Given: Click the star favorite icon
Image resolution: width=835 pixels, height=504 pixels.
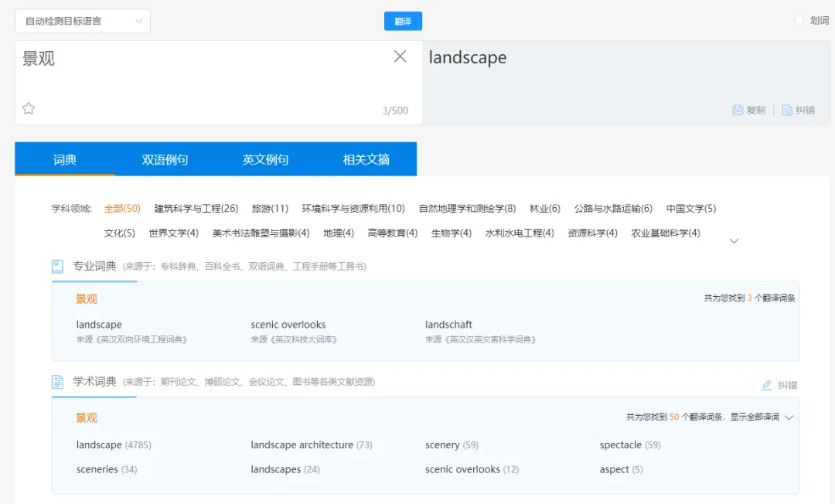Looking at the screenshot, I should coord(29,108).
